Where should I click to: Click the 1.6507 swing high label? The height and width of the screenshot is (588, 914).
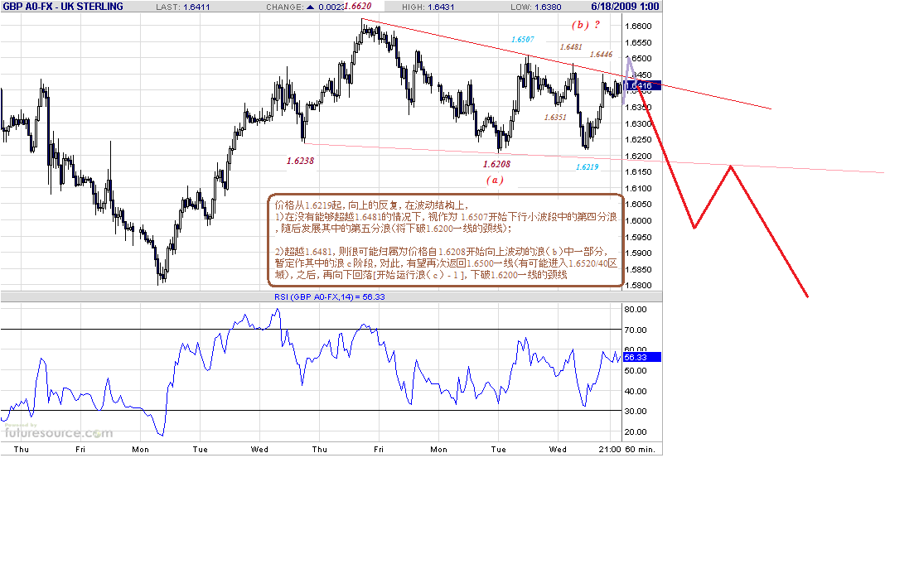tap(522, 40)
